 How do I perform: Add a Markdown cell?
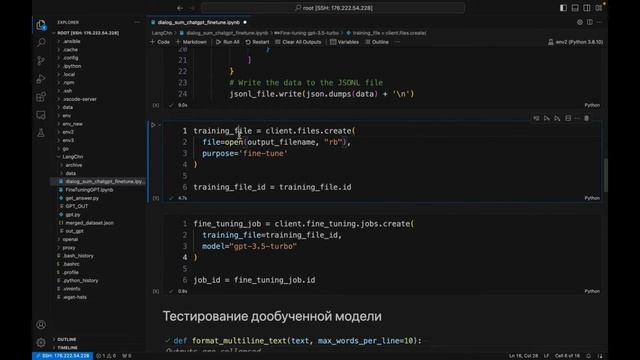tap(191, 42)
